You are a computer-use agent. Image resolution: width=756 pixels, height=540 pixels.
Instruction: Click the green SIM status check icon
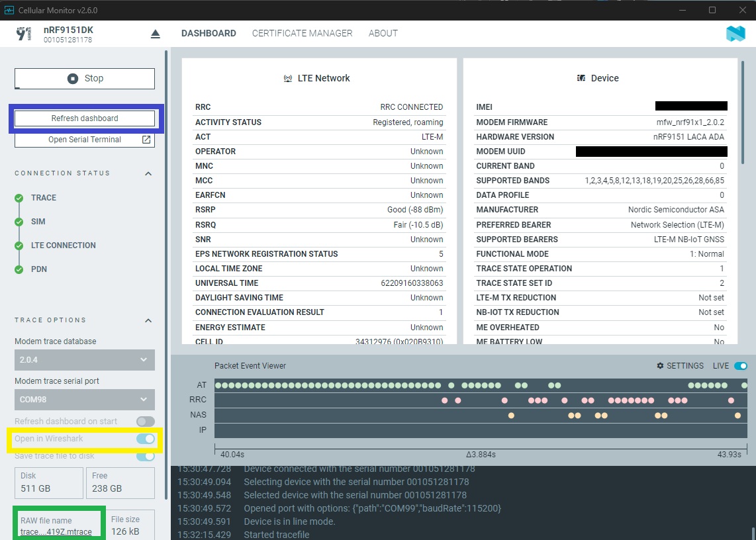click(x=19, y=222)
